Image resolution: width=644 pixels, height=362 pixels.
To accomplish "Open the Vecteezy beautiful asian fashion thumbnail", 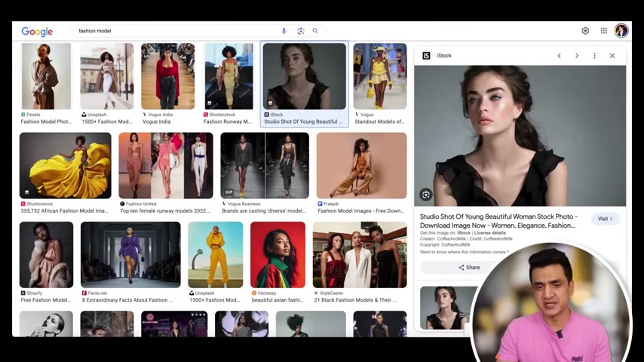I will click(x=278, y=255).
